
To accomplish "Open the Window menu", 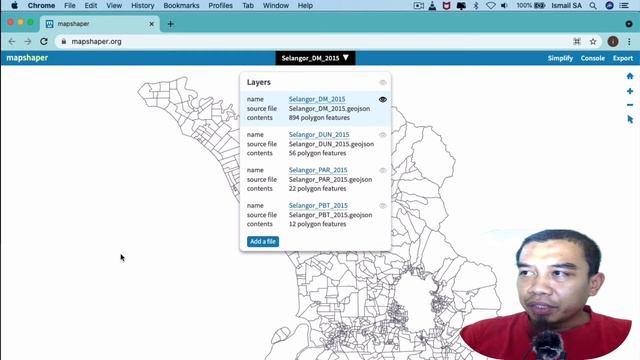I will [x=276, y=6].
